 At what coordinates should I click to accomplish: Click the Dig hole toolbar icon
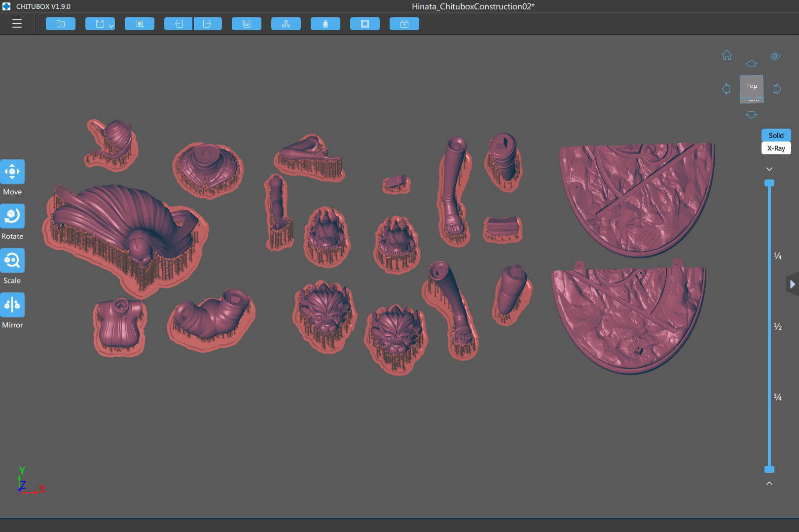coord(365,24)
